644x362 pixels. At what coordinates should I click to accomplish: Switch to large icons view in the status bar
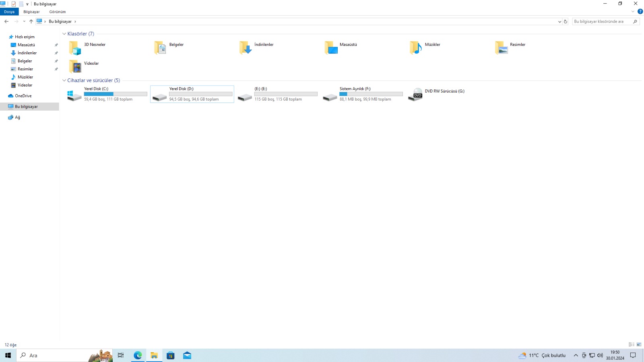click(639, 345)
